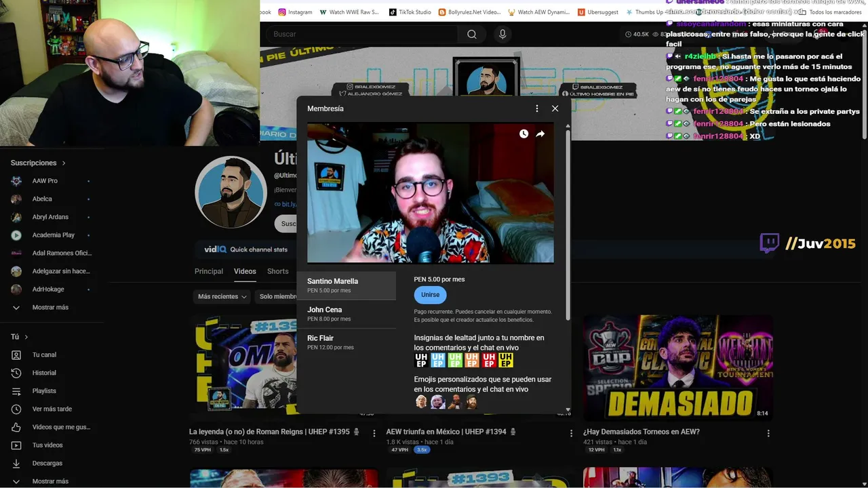
Task: Open Ubersuggest bookmark
Action: pos(598,12)
